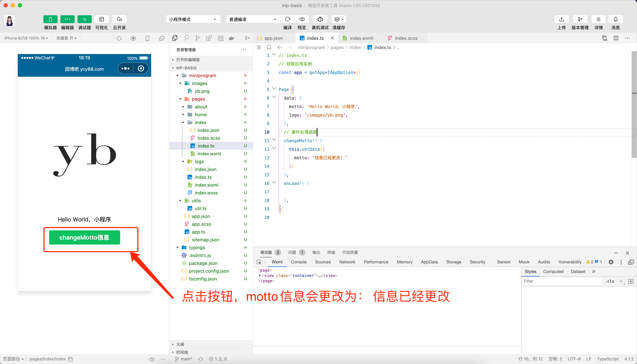
Task: Toggle the debugger (调试器) panel
Action: [84, 19]
